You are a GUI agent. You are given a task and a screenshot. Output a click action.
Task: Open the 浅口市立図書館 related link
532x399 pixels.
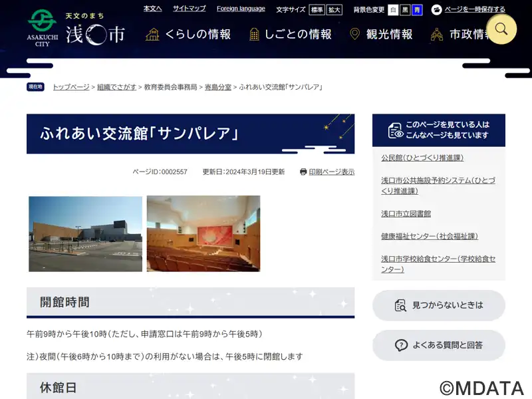tap(406, 213)
